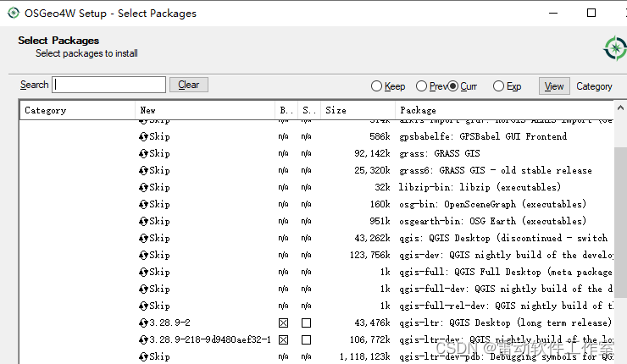Screen dimensions: 627x364
Task: Click the B.. column header
Action: click(286, 110)
